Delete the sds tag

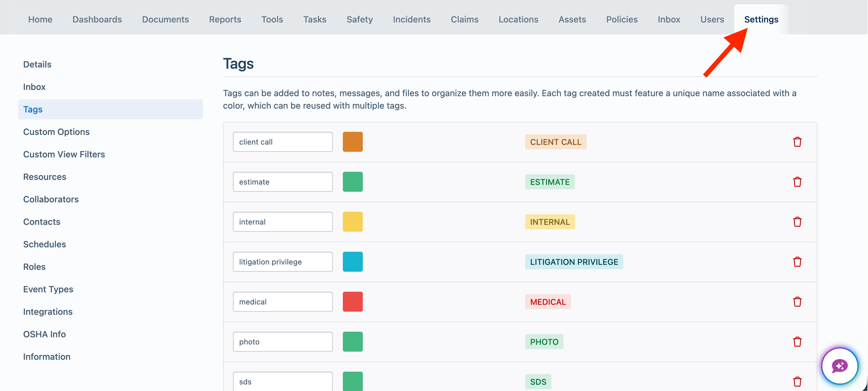(x=797, y=382)
